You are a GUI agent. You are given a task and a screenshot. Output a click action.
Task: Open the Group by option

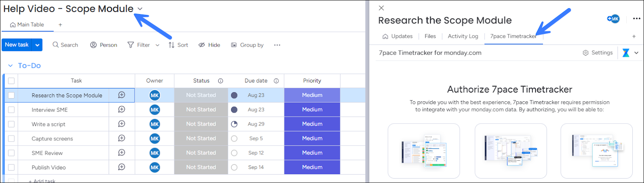pyautogui.click(x=248, y=45)
